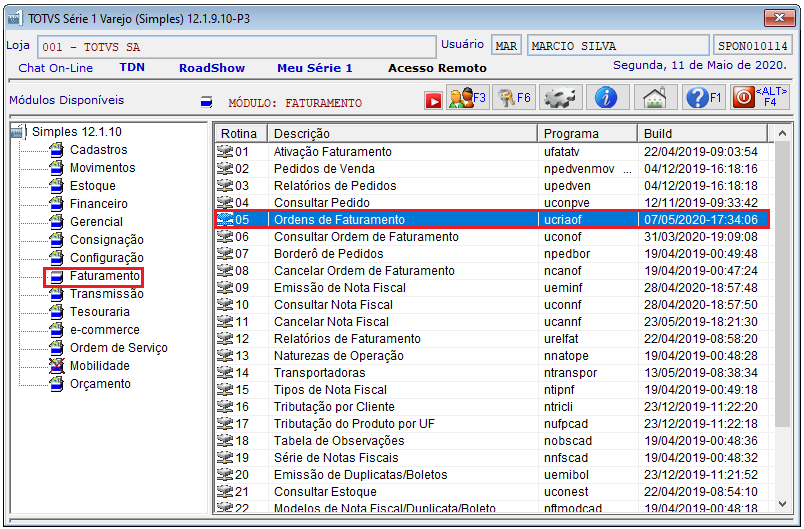Screen dimensions: 804x529
Task: Select Transportadoras row
Action: pos(491,372)
